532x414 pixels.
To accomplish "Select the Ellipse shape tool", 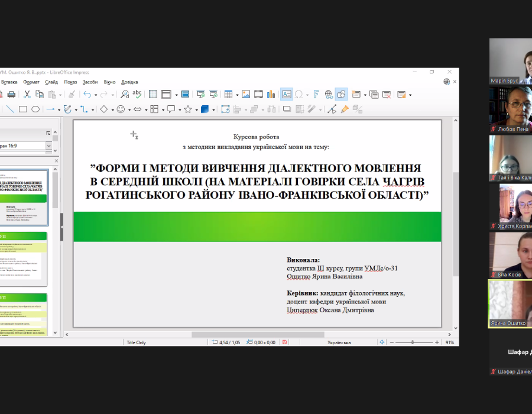I will (x=35, y=109).
